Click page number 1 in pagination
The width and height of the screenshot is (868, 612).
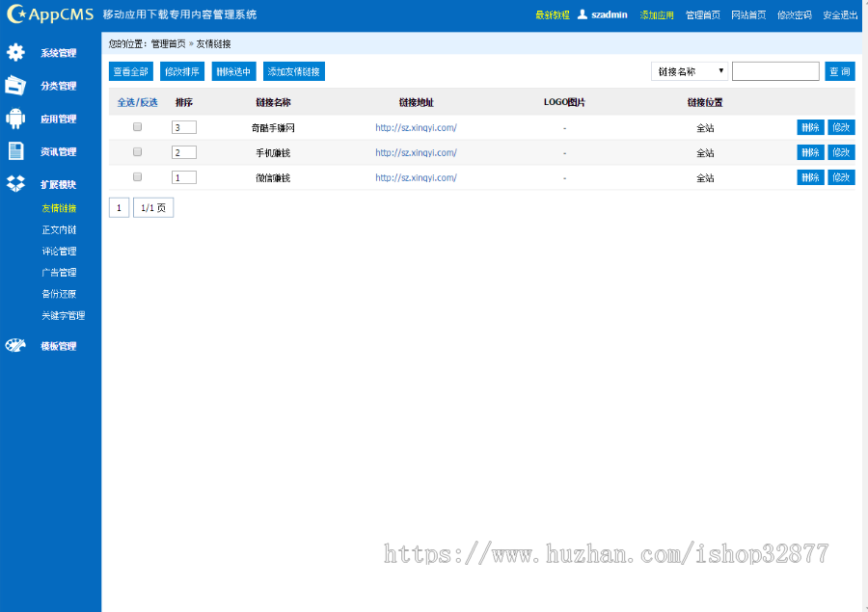coord(119,207)
